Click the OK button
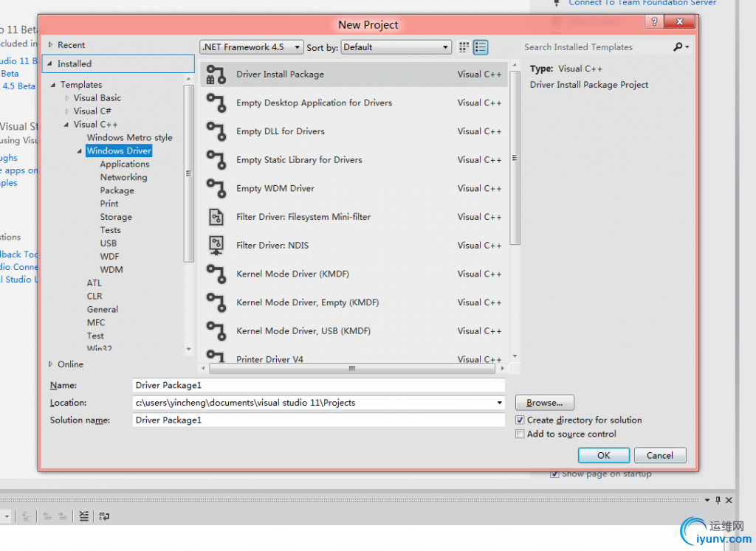The image size is (756, 551). 604,456
